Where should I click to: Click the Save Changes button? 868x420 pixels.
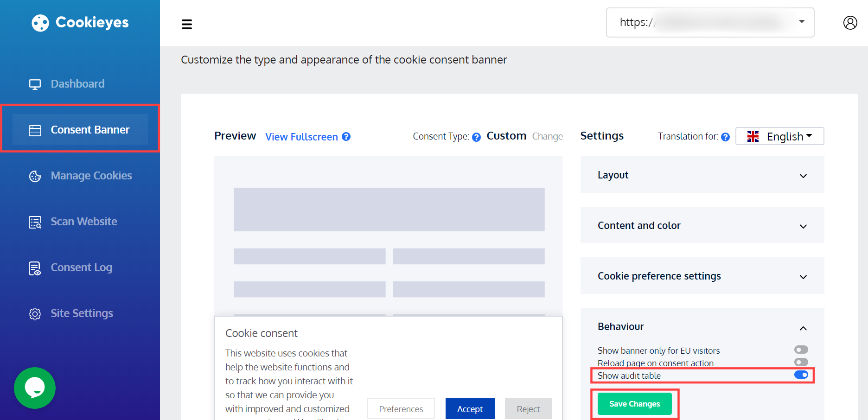[634, 403]
